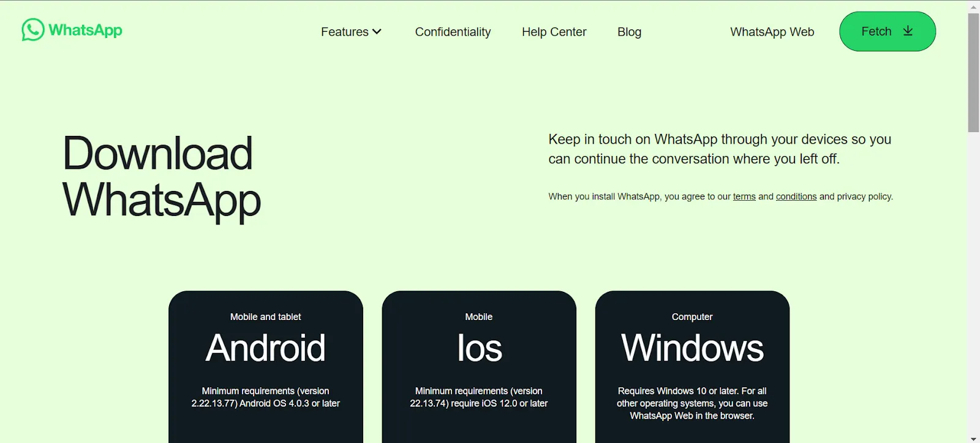This screenshot has width=980, height=443.
Task: Select Blog in the top navigation
Action: [x=629, y=32]
